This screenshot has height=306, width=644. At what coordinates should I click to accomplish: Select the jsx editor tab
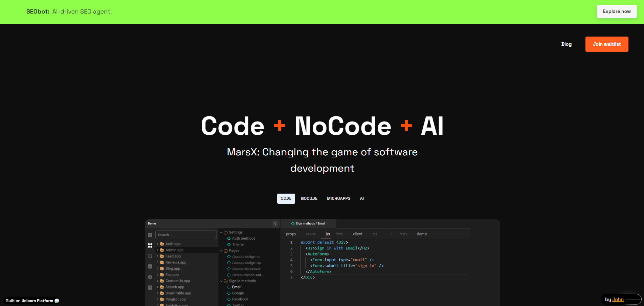click(x=328, y=234)
